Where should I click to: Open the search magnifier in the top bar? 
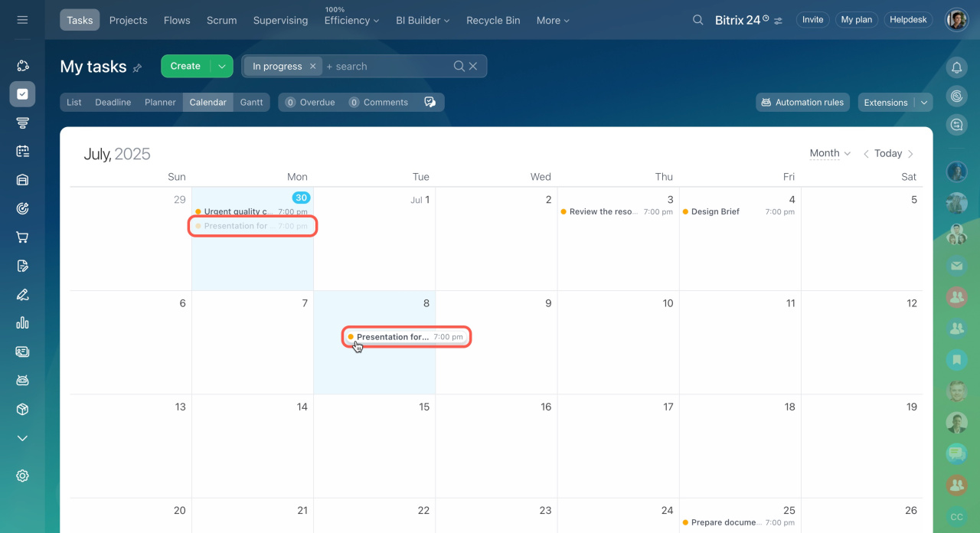tap(697, 20)
